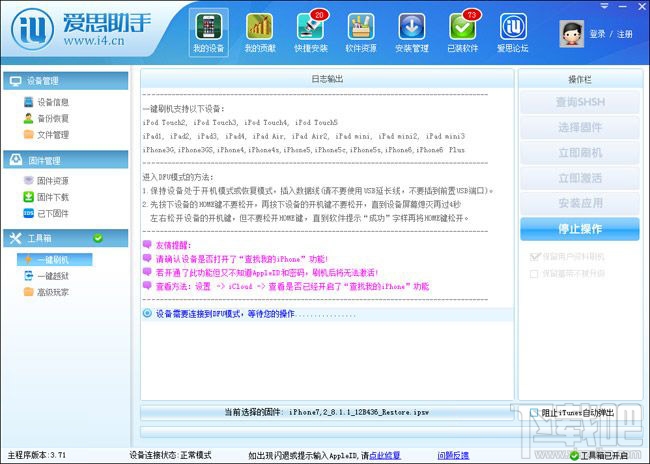Click the 进入DFU模式的方法 heading line
Image resolution: width=650 pixels, height=464 pixels.
[x=178, y=177]
